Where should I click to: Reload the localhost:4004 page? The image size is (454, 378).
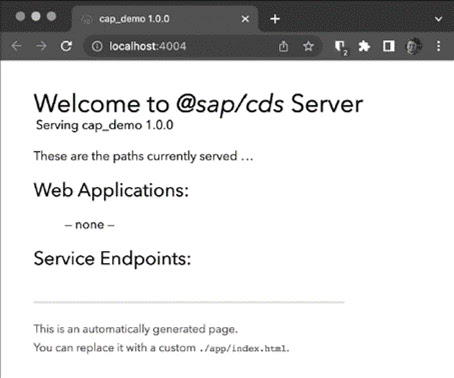(66, 46)
